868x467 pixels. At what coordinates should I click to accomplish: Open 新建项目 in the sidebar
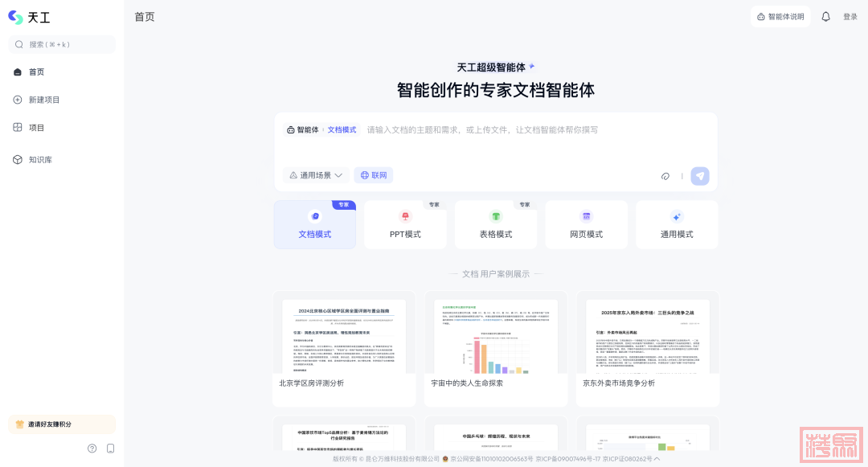(44, 100)
